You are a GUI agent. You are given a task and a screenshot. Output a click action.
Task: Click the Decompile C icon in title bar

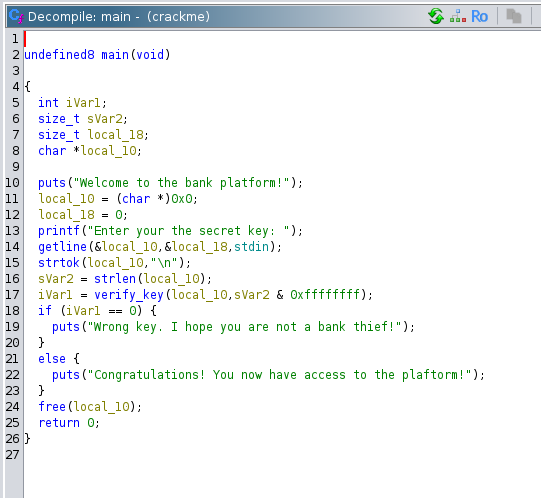(16, 16)
